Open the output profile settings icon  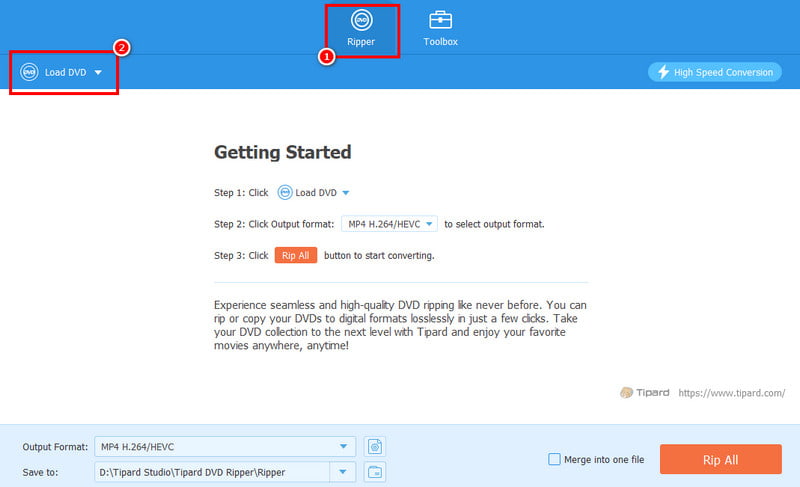tap(375, 447)
